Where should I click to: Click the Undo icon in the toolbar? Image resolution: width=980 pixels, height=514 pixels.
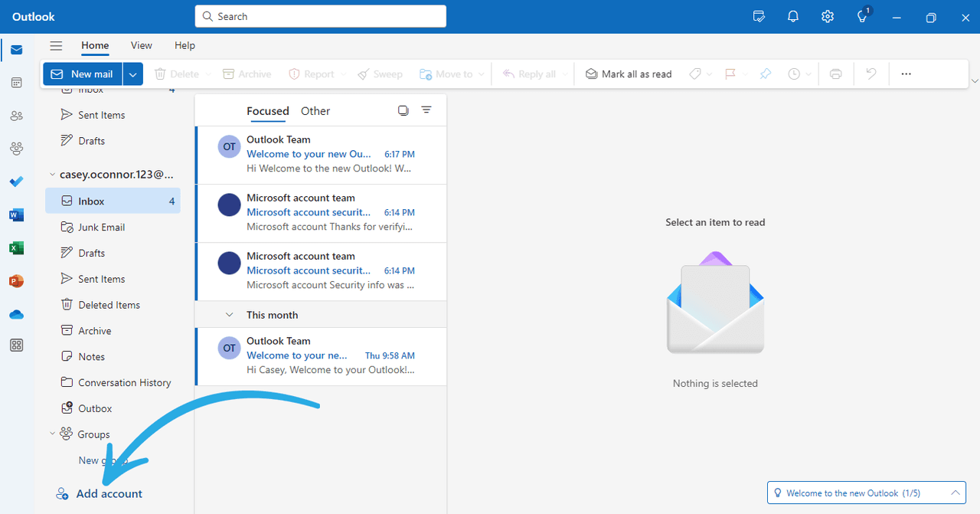[x=871, y=74]
